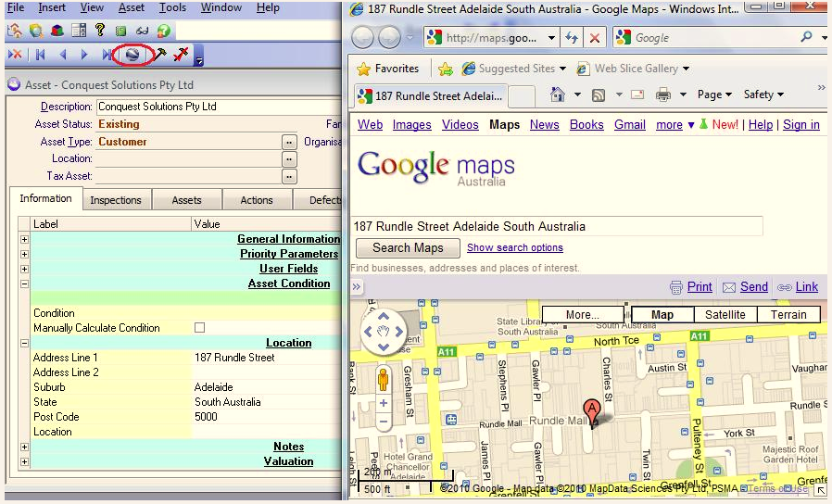Click the Street View pegman icon
The height and width of the screenshot is (504, 832).
click(383, 379)
